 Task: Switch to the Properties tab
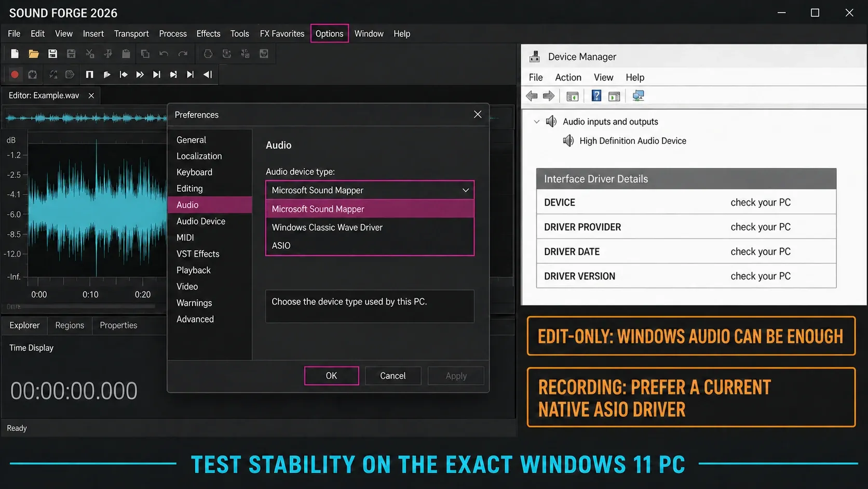(118, 325)
